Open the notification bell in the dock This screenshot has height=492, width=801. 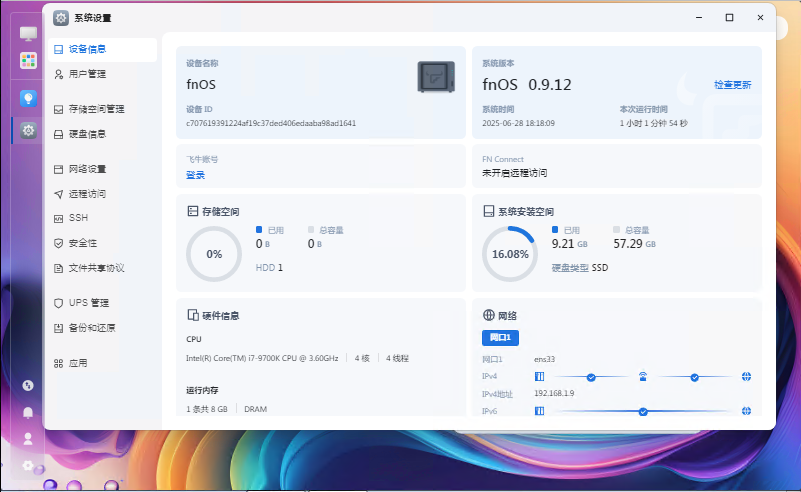[28, 412]
